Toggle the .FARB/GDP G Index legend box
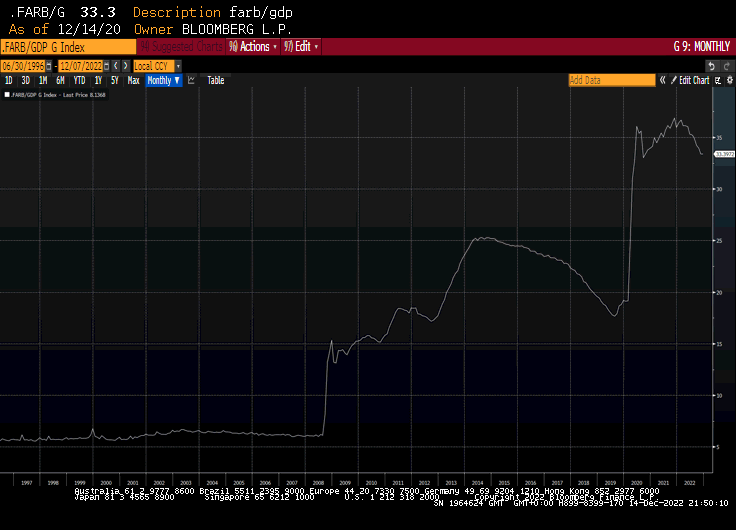This screenshot has width=736, height=530. click(x=7, y=95)
